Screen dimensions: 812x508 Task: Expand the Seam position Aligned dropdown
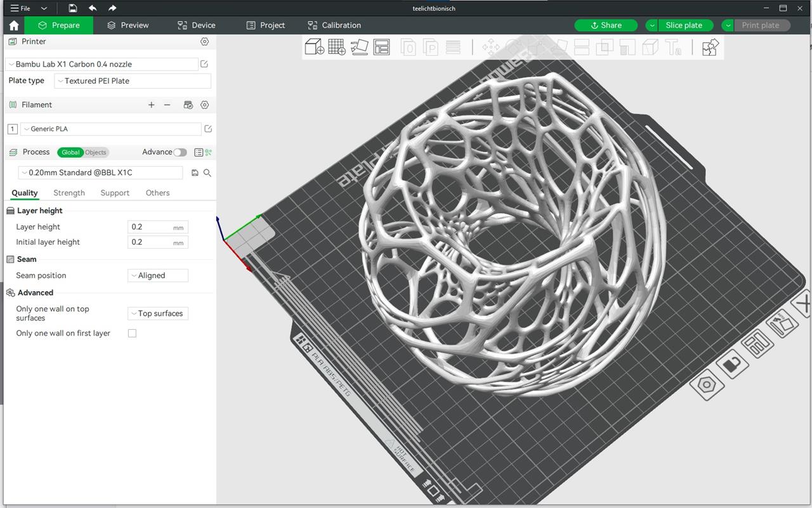pos(158,275)
